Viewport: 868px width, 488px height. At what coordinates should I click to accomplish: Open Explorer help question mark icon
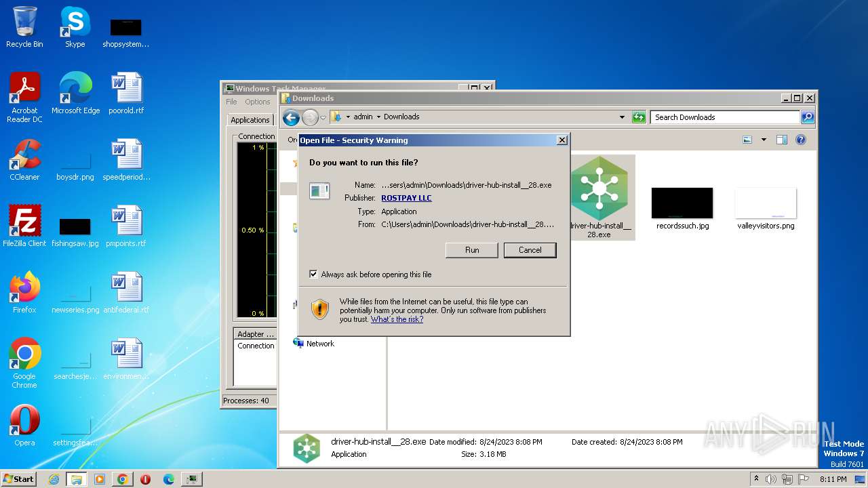pos(801,140)
